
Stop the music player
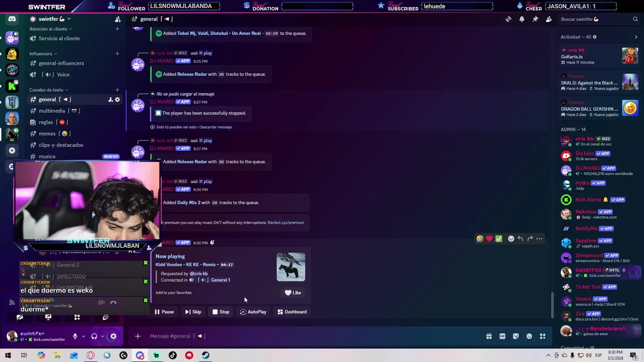[x=221, y=312]
